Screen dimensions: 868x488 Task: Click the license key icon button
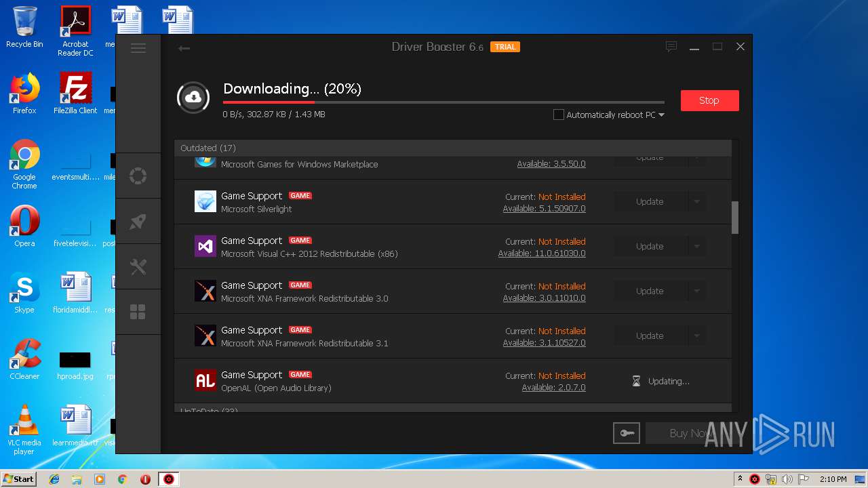point(626,433)
